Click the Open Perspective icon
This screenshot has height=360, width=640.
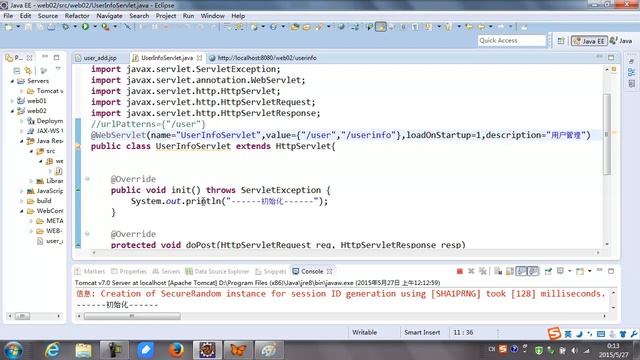(561, 40)
